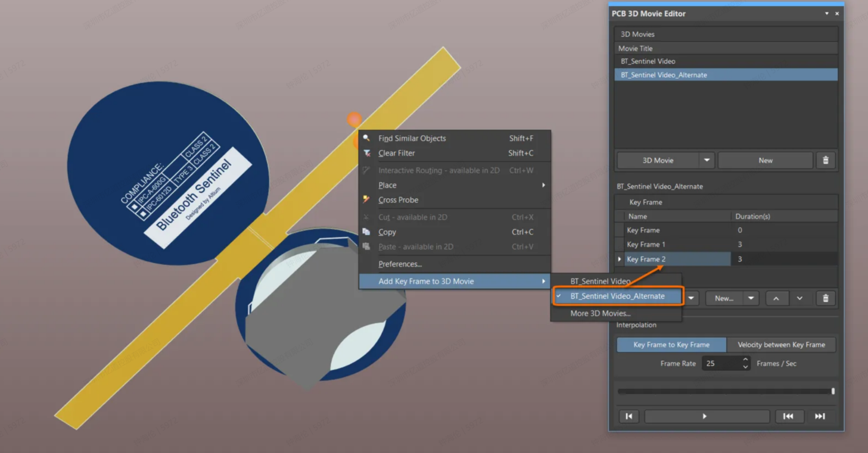Move the key frame down with the down arrow
The width and height of the screenshot is (868, 453).
tap(799, 298)
